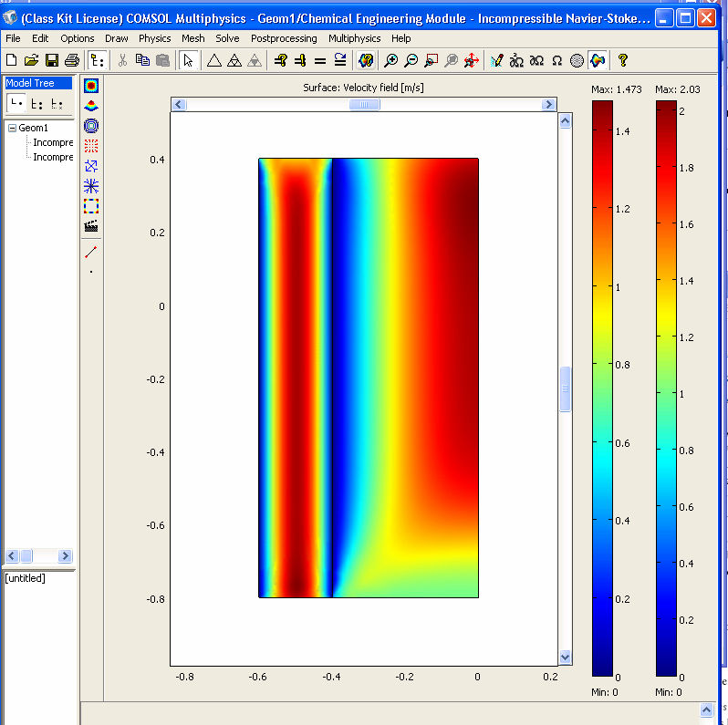Open the File menu
The height and width of the screenshot is (725, 728).
(13, 38)
